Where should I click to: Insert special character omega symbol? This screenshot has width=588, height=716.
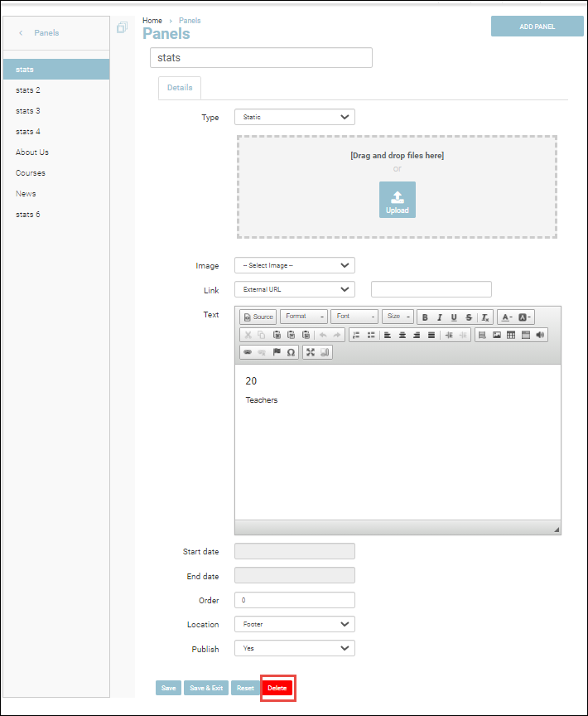(x=291, y=352)
